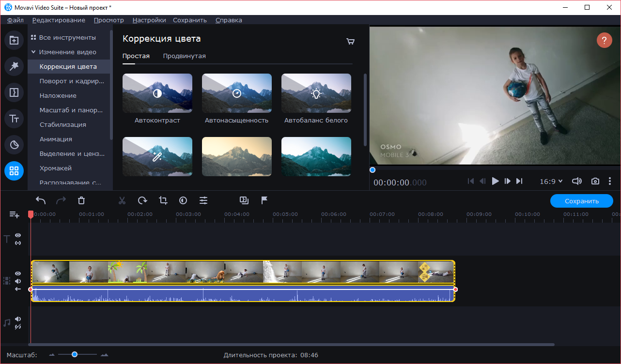Image resolution: width=621 pixels, height=364 pixels.
Task: Open the Filters magic wand panel
Action: click(x=14, y=66)
